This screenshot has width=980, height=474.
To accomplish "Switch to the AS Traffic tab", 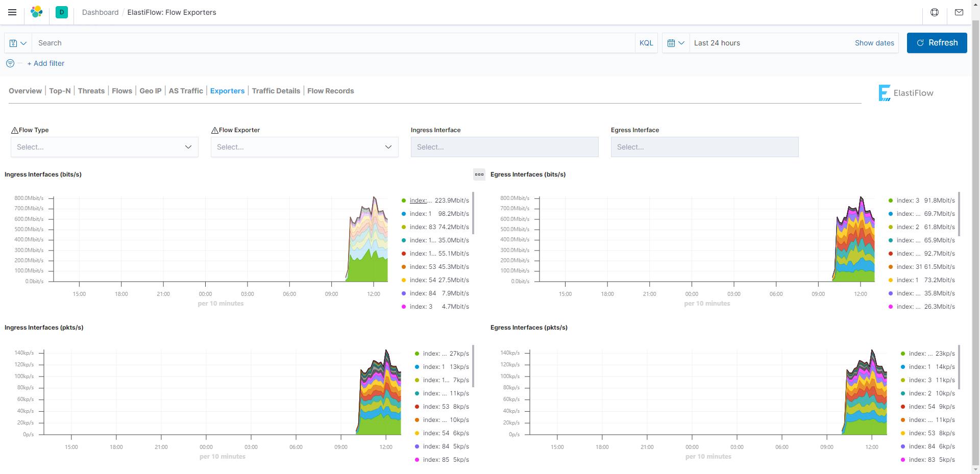I will [x=186, y=91].
